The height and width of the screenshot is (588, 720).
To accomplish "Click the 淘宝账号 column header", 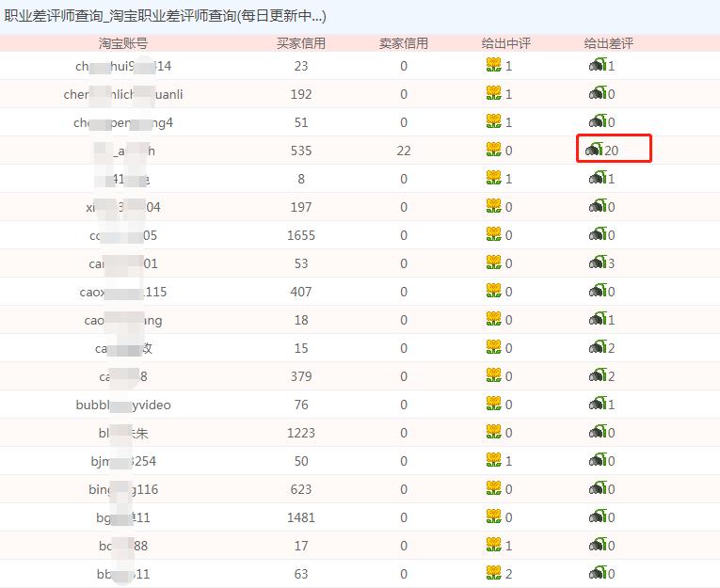I will point(123,43).
